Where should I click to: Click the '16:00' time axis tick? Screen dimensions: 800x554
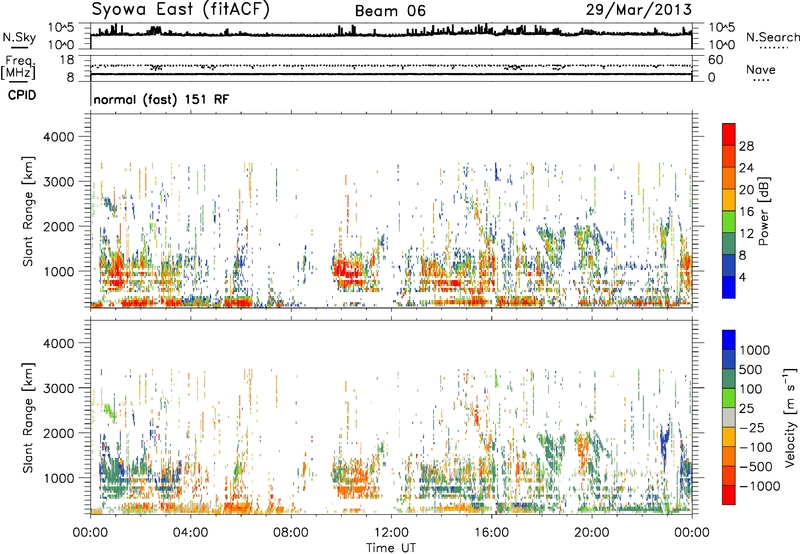[x=491, y=533]
